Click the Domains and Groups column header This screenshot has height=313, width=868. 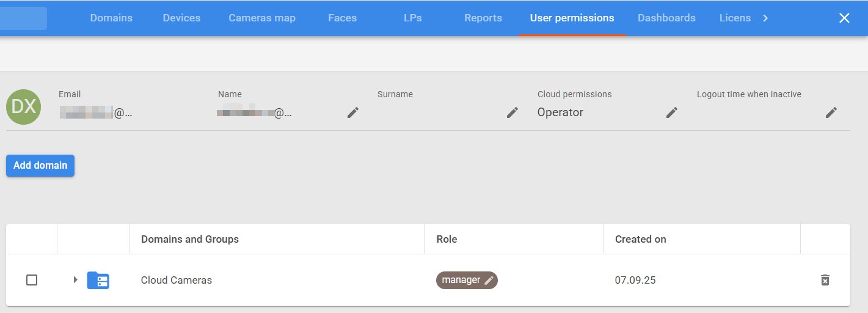(x=190, y=239)
